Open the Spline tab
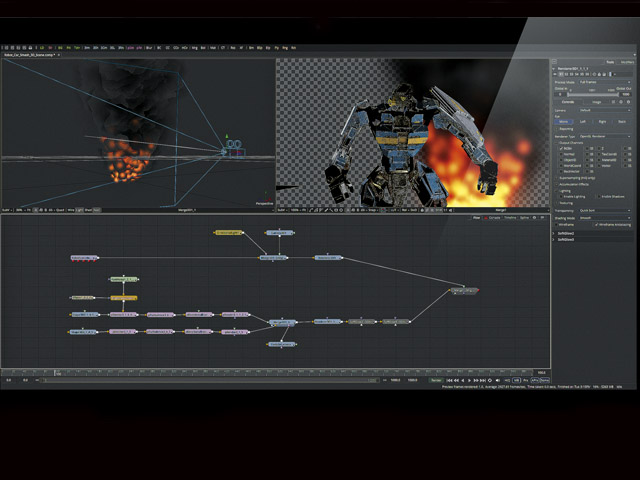This screenshot has width=640, height=480. pos(524,218)
